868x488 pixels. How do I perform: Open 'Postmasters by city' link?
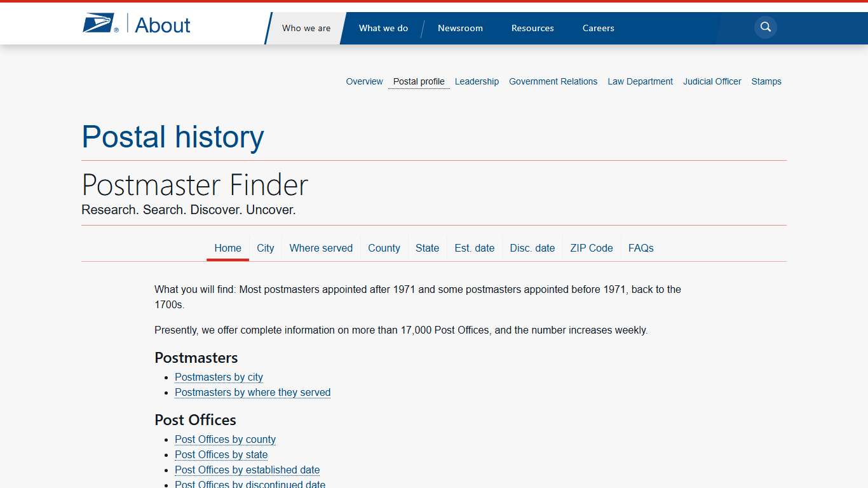click(x=219, y=377)
